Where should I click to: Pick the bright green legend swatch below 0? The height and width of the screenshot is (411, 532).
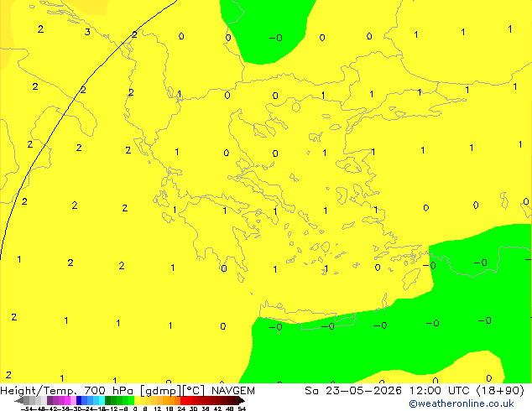pos(131,400)
